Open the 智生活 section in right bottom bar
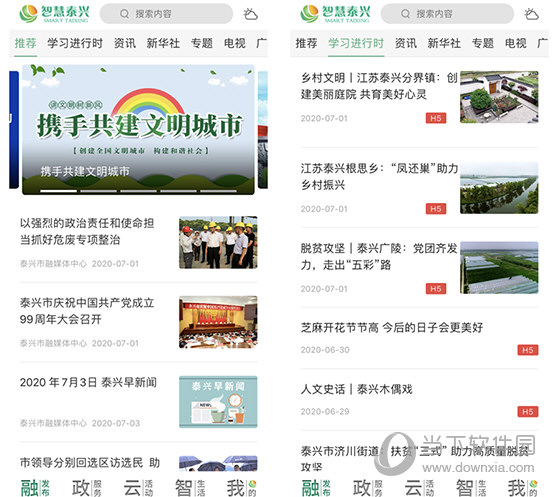The height and width of the screenshot is (497, 559). pyautogui.click(x=471, y=488)
